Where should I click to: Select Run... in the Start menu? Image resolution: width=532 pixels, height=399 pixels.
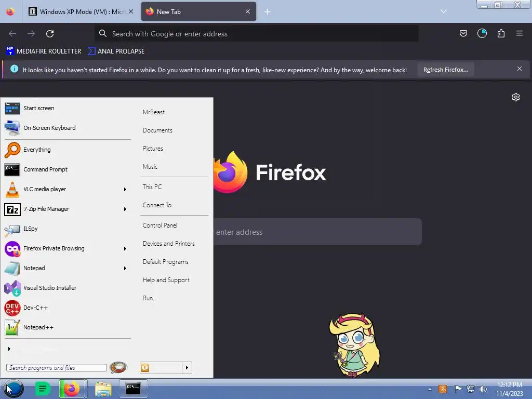point(150,298)
